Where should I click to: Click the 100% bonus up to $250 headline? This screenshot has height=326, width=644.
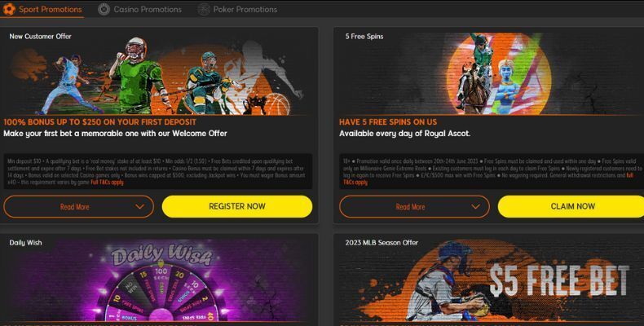(99, 122)
